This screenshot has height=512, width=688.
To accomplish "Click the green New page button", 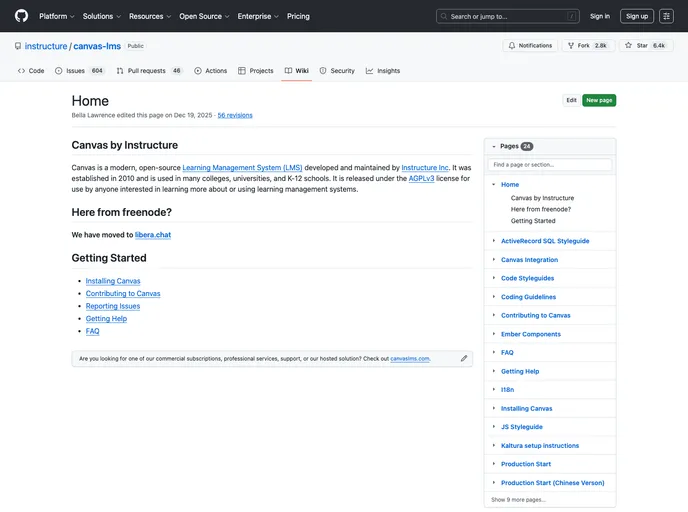I will [599, 100].
